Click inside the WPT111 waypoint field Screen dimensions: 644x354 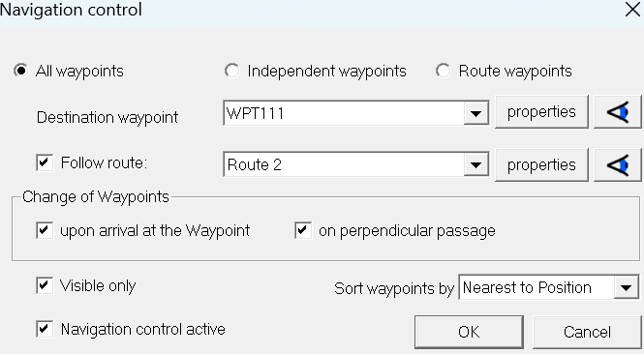coord(344,113)
